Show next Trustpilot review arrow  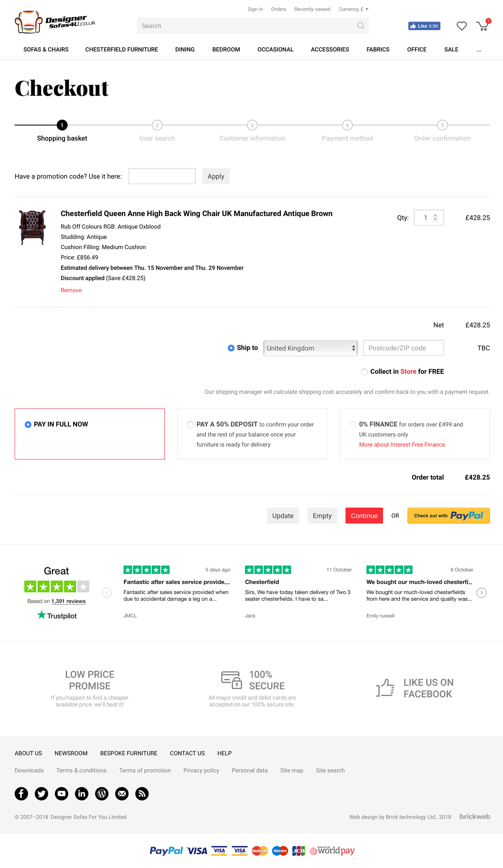pos(481,593)
